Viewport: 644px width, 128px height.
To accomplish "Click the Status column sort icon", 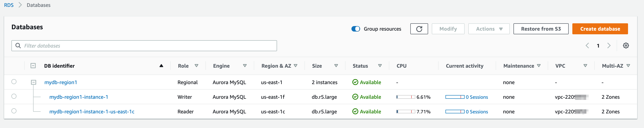I will click(x=380, y=66).
